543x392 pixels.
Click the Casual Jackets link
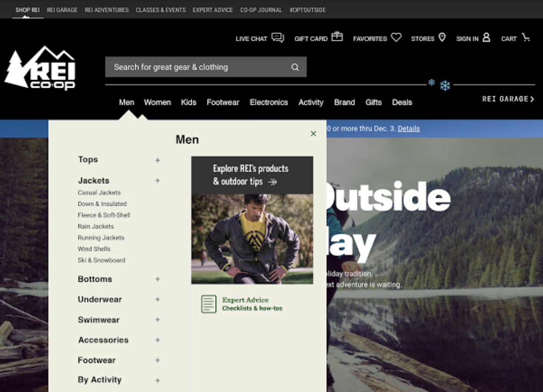pyautogui.click(x=99, y=192)
